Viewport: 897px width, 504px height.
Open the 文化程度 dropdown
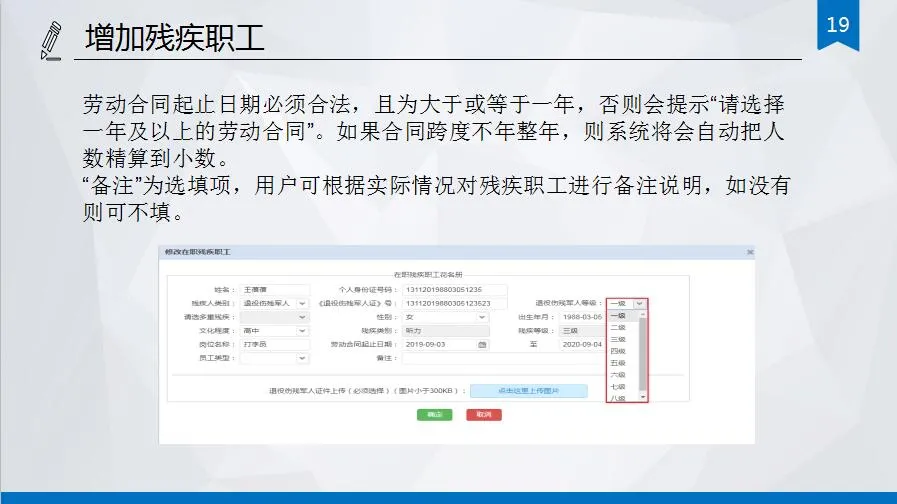(302, 331)
